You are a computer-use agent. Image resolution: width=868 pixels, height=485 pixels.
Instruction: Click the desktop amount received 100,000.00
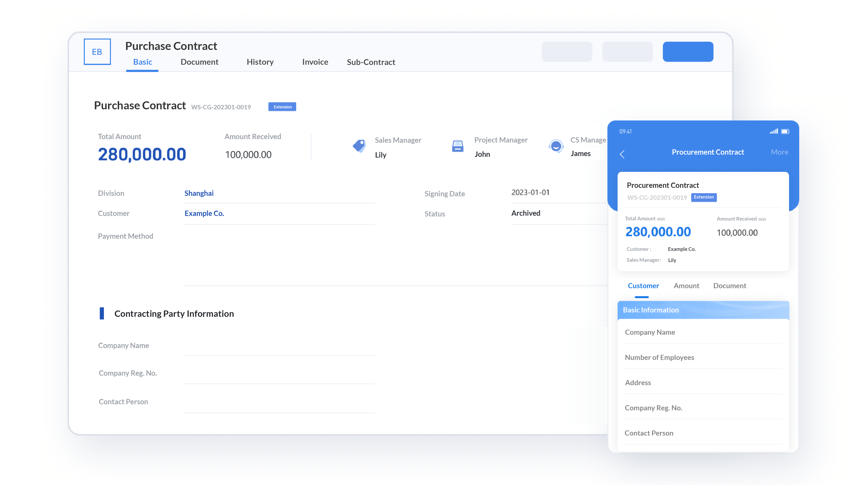[248, 155]
